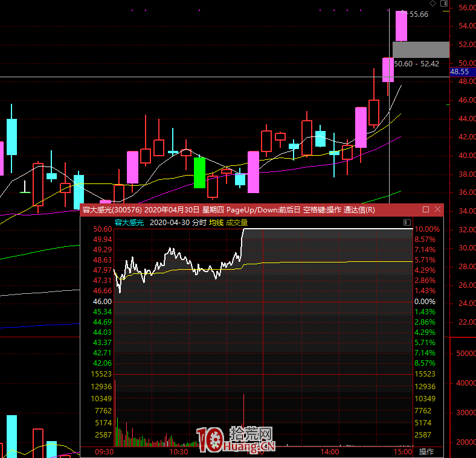The image size is (476, 458).
Task: Click the green 42.71 price label
Action: (x=102, y=353)
